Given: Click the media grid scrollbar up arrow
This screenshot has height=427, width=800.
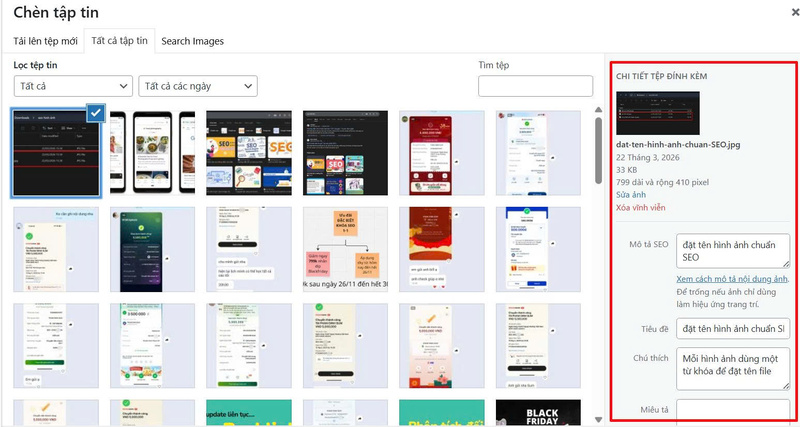Looking at the screenshot, I should point(598,110).
